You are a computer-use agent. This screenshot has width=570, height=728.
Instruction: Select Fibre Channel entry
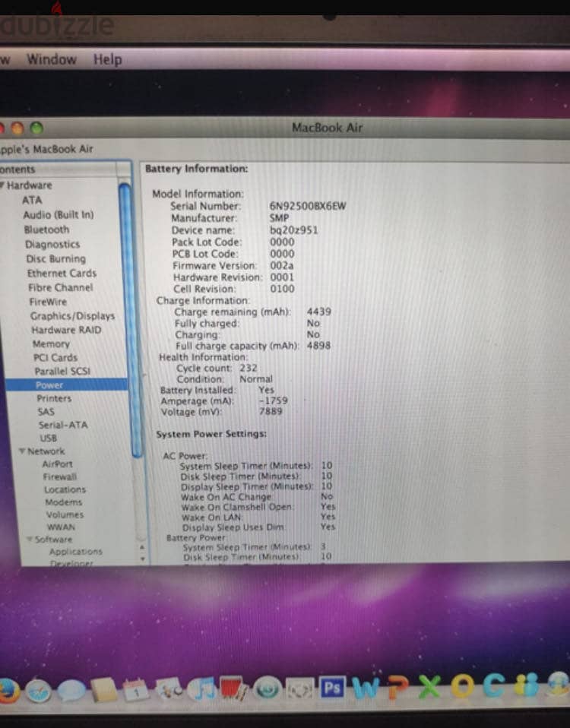(x=60, y=287)
